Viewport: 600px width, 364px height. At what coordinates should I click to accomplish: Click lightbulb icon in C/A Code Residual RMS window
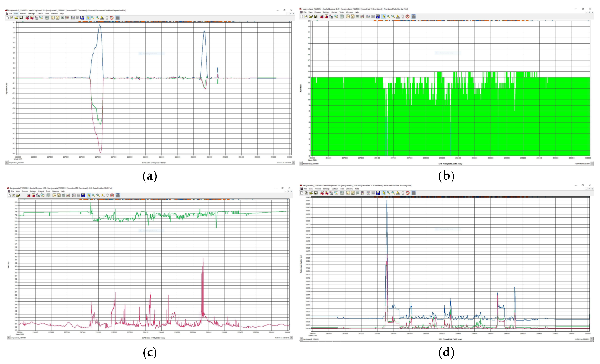pos(107,195)
